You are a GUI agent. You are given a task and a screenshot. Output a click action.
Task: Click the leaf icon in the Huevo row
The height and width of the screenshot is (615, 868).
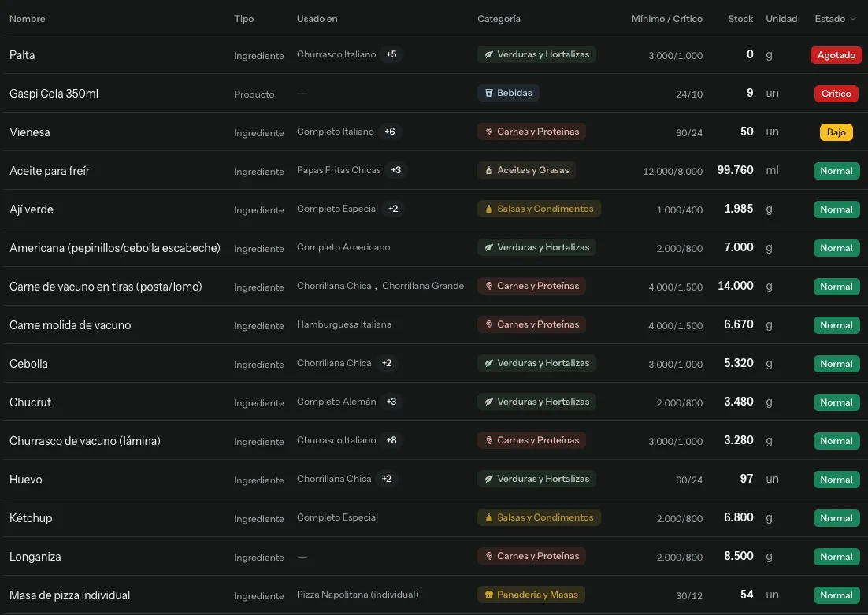click(489, 479)
